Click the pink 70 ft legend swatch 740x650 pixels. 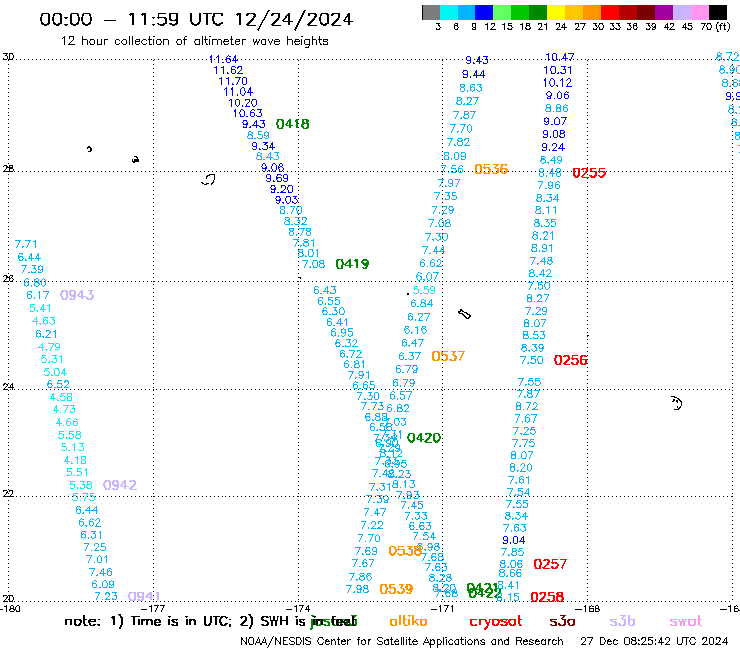coord(699,12)
